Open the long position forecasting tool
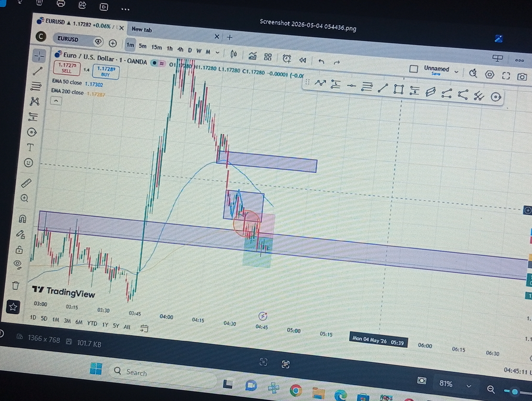The height and width of the screenshot is (401, 532). [33, 117]
